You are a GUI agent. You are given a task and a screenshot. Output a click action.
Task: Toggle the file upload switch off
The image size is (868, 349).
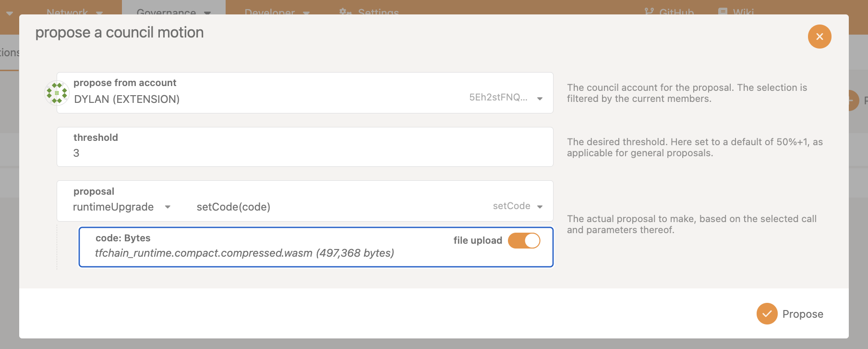point(524,240)
